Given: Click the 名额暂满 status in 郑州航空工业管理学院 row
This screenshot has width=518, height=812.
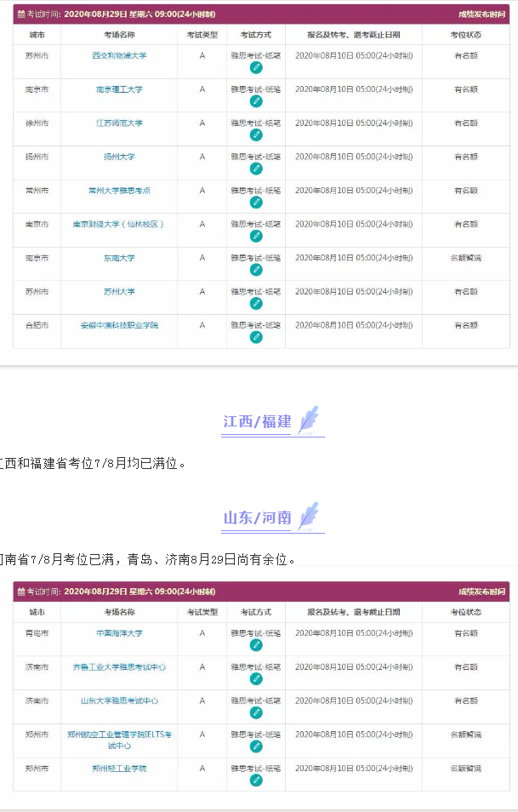Looking at the screenshot, I should click(x=466, y=735).
